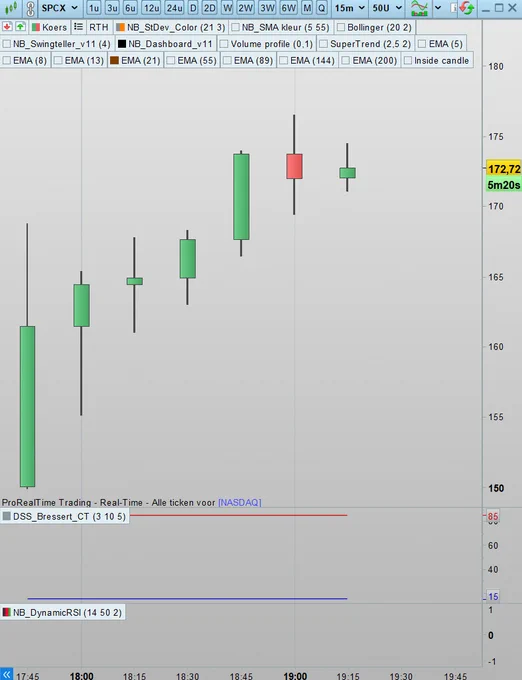
Task: Toggle EMA (55) checkbox
Action: (171, 60)
